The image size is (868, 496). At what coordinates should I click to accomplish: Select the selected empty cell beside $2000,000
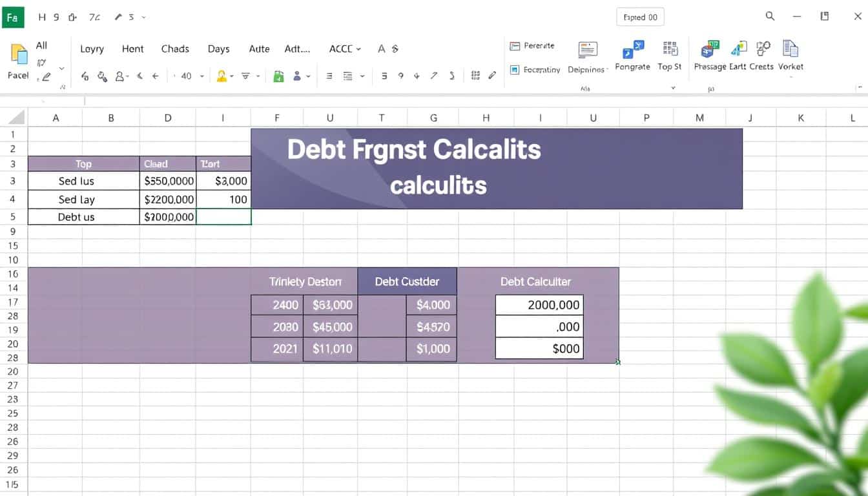pos(223,216)
